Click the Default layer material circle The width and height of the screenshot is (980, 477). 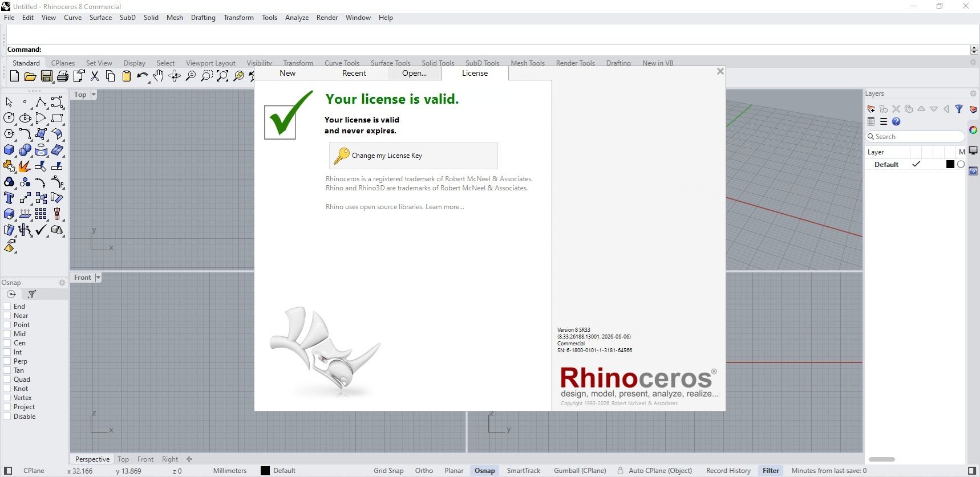click(x=961, y=164)
